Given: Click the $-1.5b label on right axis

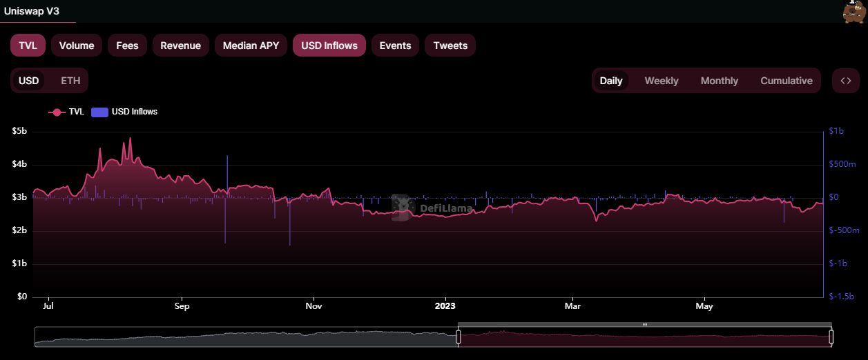Looking at the screenshot, I should click(x=842, y=297).
